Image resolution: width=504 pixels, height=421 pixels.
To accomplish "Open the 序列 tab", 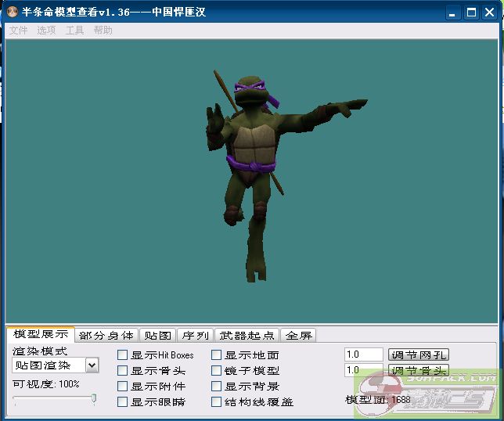I will click(195, 335).
